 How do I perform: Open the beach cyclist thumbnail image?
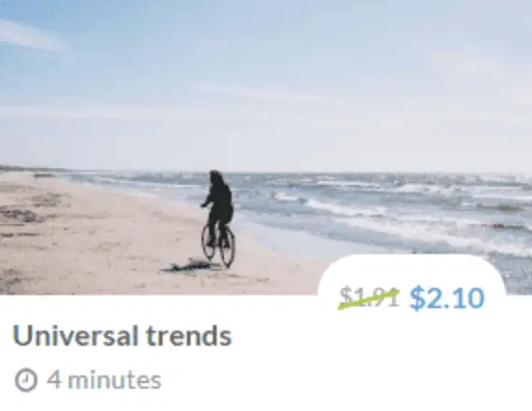pos(266,147)
